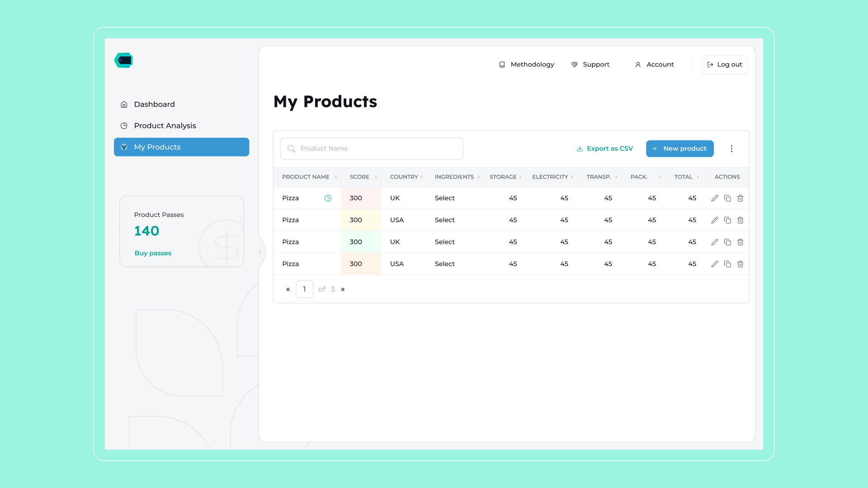Click the edit pencil icon in first Pizza row
The width and height of the screenshot is (868, 488).
tap(714, 198)
